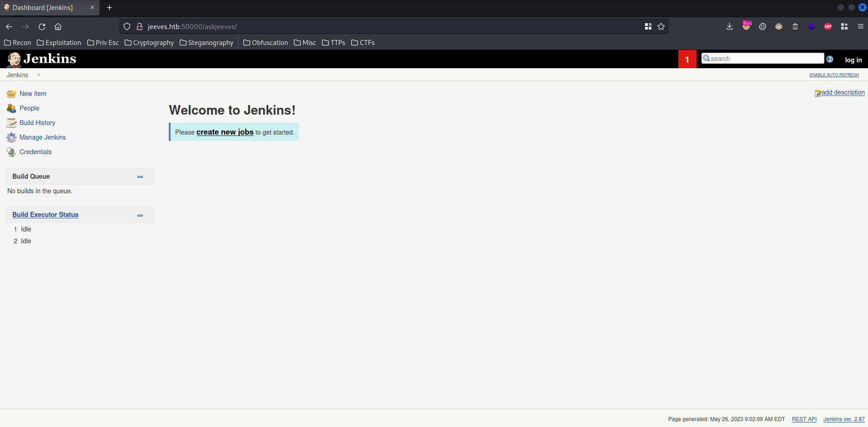The height and width of the screenshot is (427, 868).
Task: Open the Jenkins ver. 2.87 link
Action: pyautogui.click(x=844, y=419)
